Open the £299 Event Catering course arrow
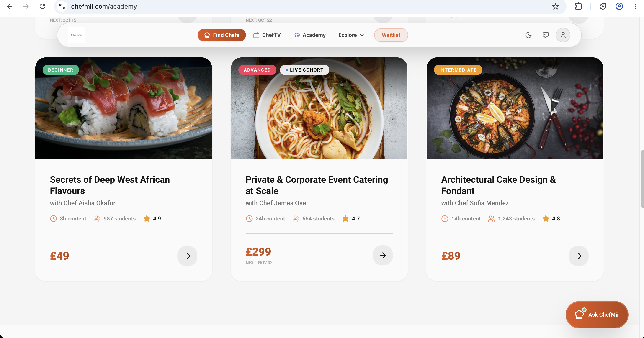 383,255
